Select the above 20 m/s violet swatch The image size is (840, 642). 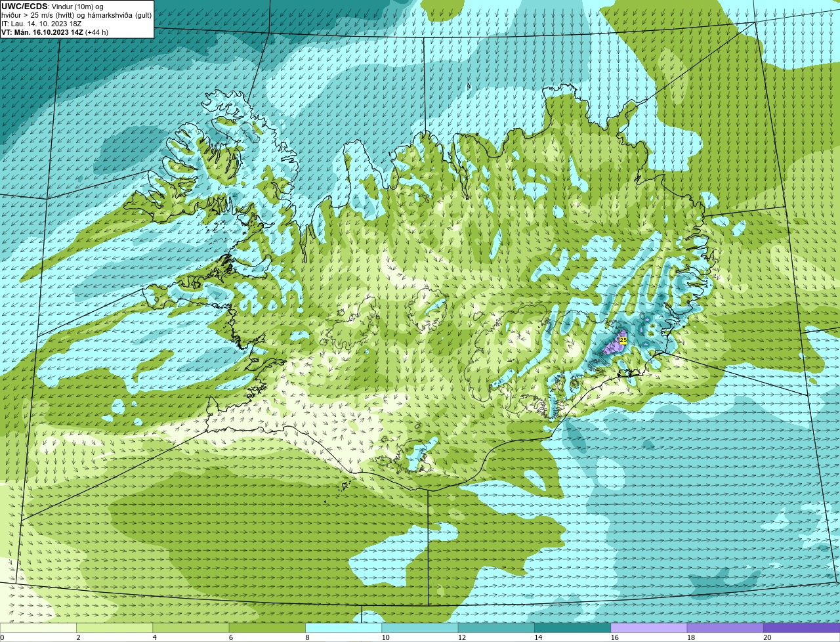[802, 628]
